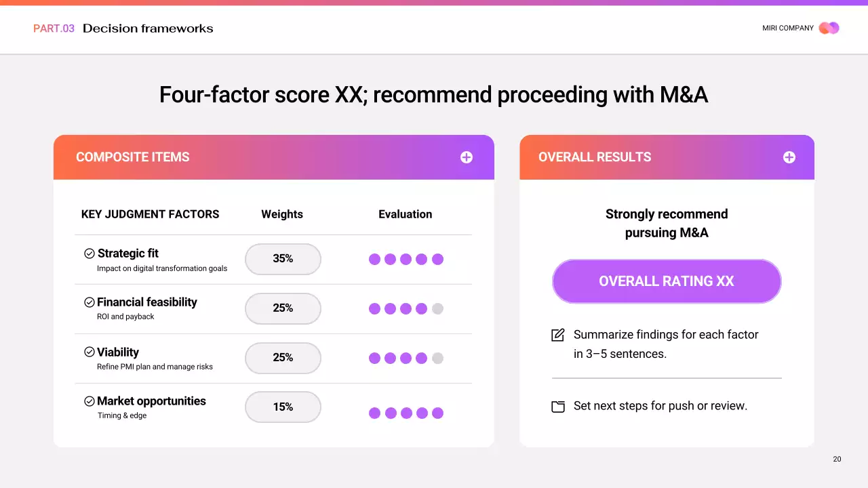The width and height of the screenshot is (868, 488).
Task: Click the 25% weight for Financial feasibility
Action: [x=283, y=308]
